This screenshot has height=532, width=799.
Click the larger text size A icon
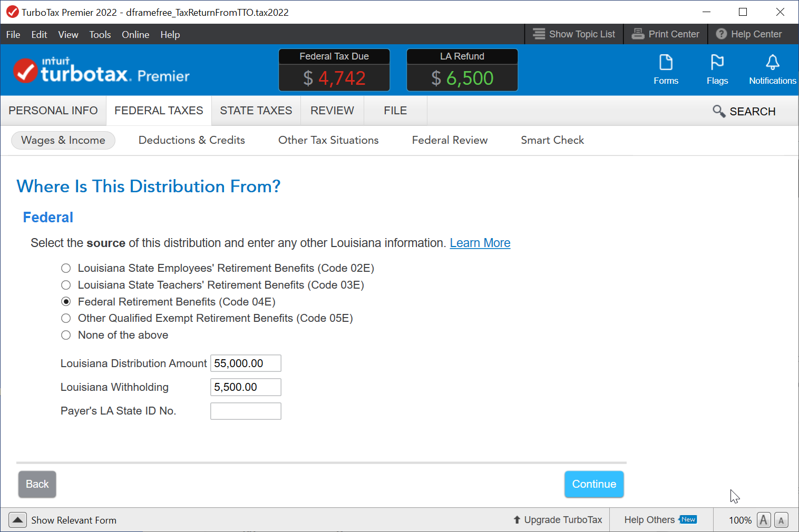click(764, 520)
